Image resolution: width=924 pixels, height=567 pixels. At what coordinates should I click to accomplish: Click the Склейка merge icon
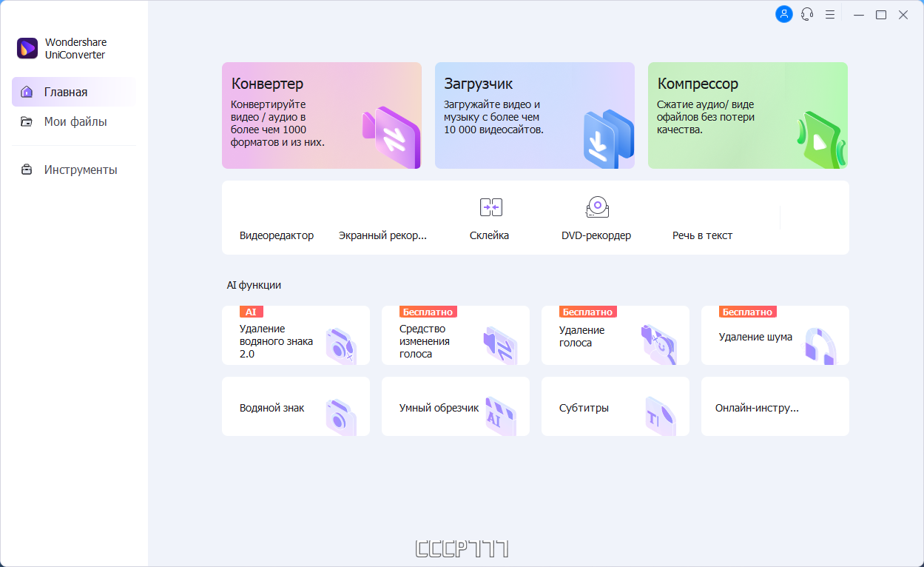pyautogui.click(x=490, y=207)
